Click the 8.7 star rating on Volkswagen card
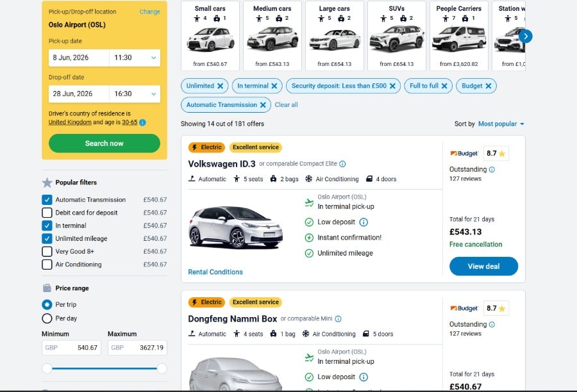Viewport: 577px width, 392px height. pos(496,153)
